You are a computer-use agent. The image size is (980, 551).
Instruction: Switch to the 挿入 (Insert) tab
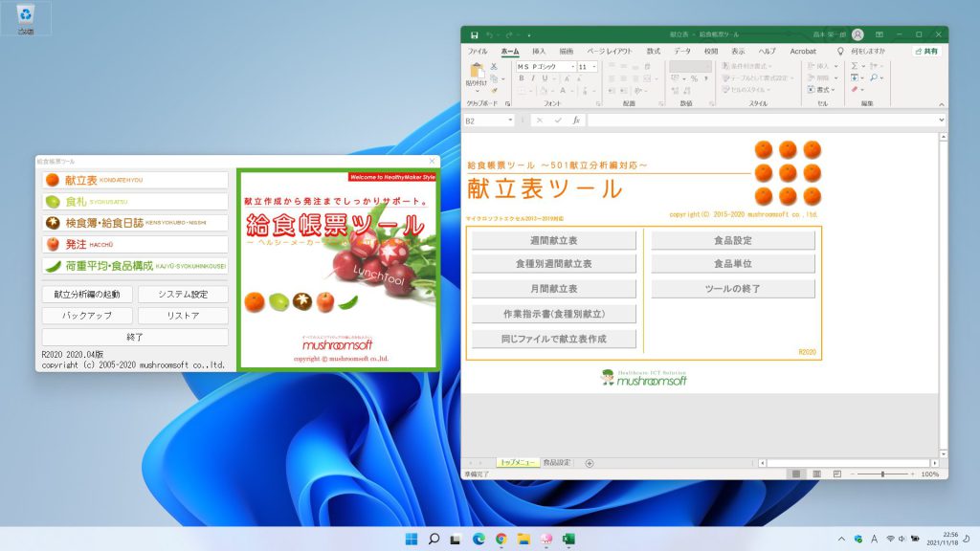point(539,52)
